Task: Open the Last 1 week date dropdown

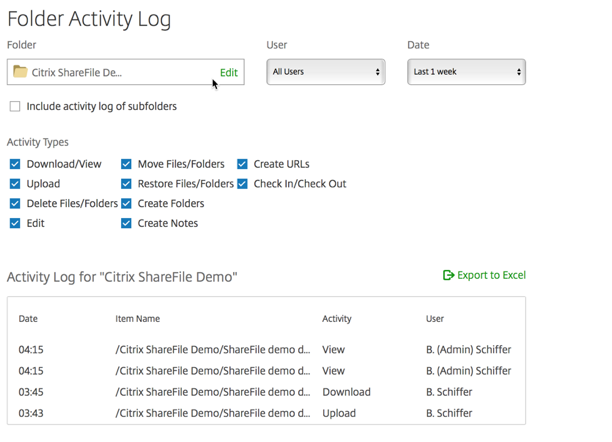Action: tap(466, 72)
